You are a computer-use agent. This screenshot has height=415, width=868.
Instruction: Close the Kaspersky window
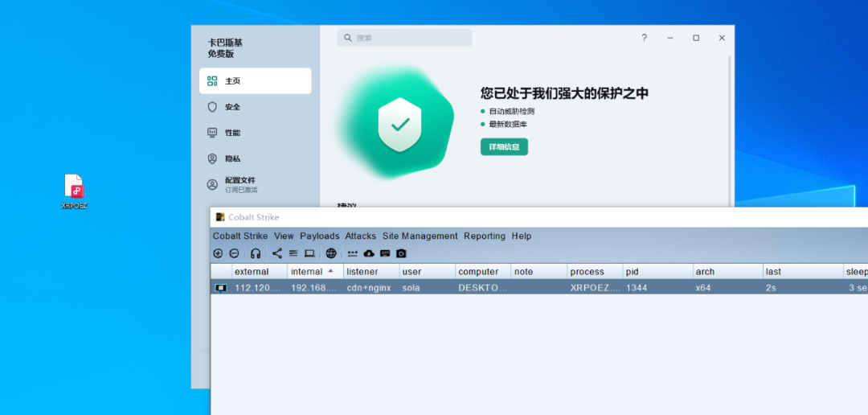pos(722,38)
